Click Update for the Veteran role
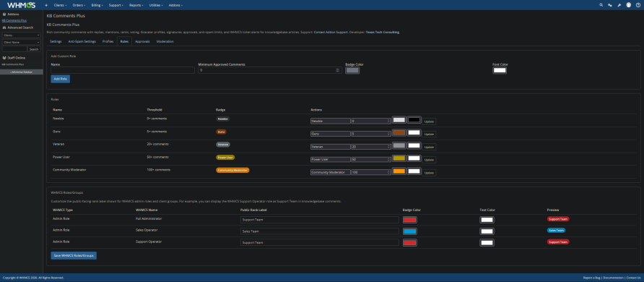Screen dimensions: 644x282 pos(429,148)
